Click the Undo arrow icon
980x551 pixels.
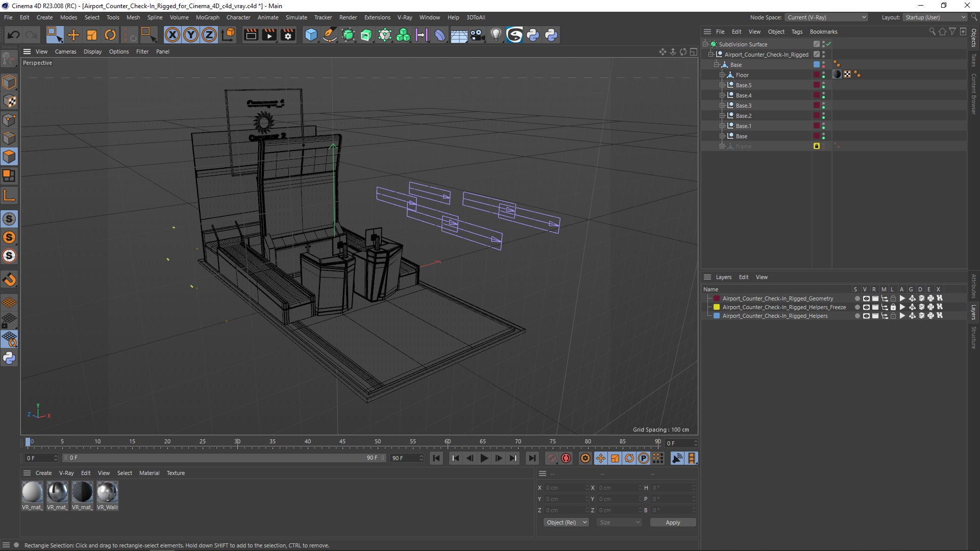tap(14, 35)
